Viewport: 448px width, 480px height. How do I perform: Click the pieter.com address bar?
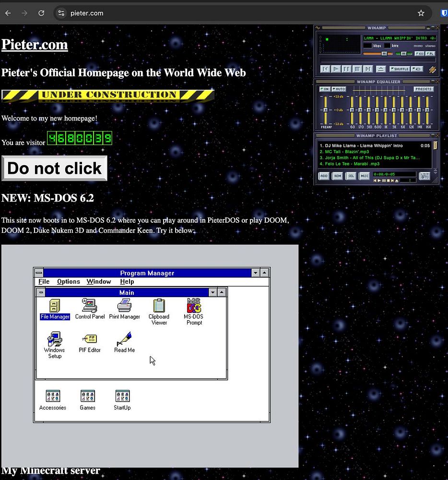tap(242, 13)
